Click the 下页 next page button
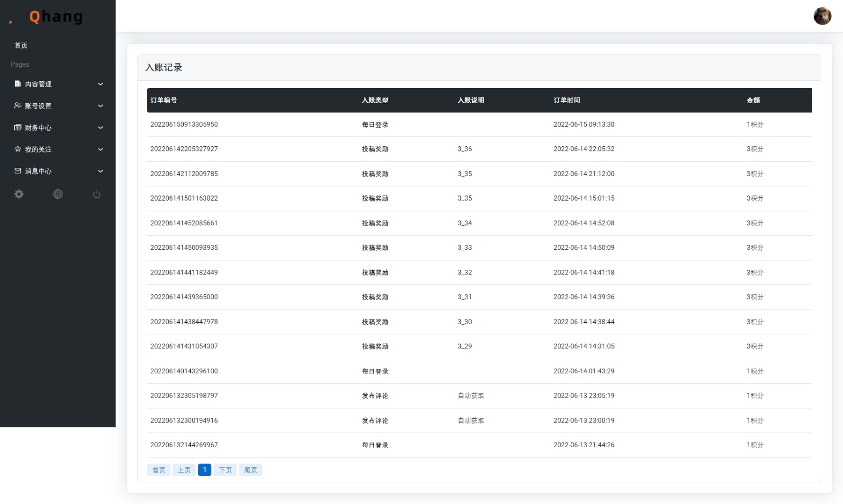843x504 pixels. pos(225,470)
